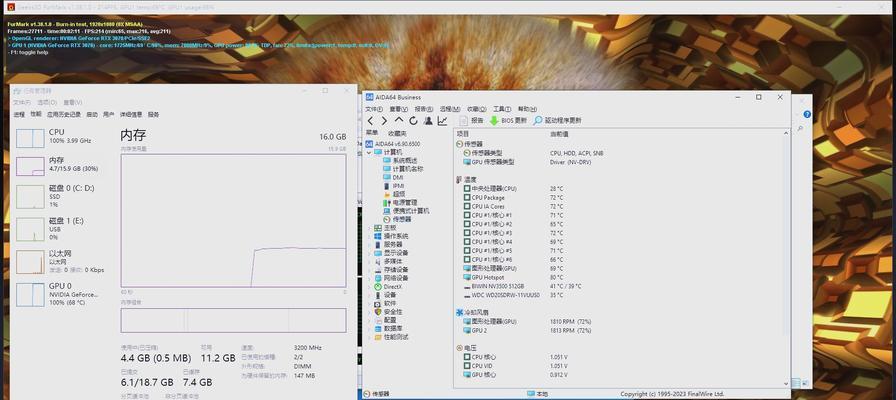
Task: Select 系统概述 in AIDA64 tree
Action: [x=400, y=161]
